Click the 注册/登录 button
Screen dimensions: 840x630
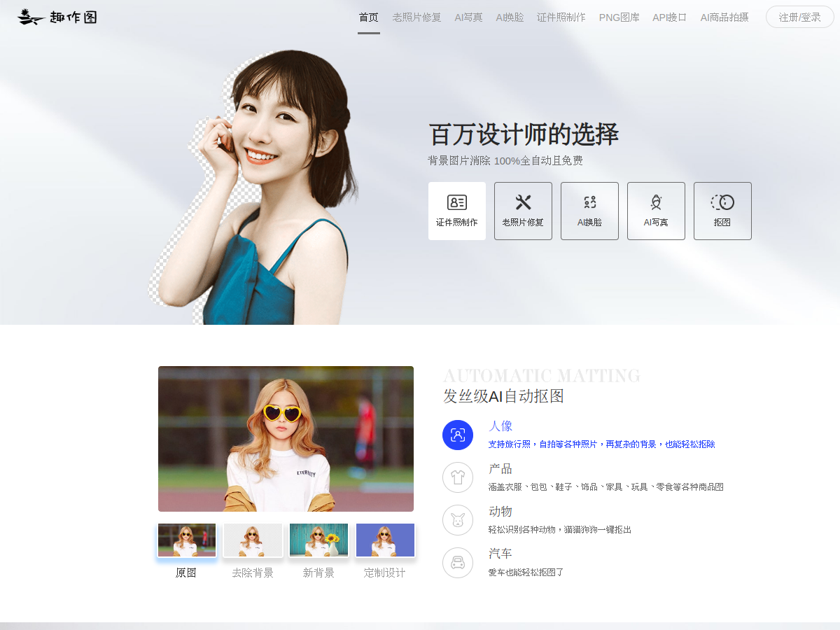[800, 17]
